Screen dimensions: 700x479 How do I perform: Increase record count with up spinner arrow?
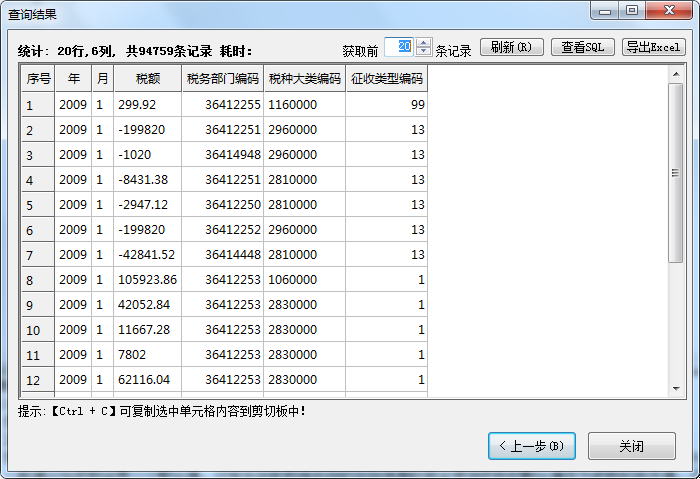(x=424, y=42)
